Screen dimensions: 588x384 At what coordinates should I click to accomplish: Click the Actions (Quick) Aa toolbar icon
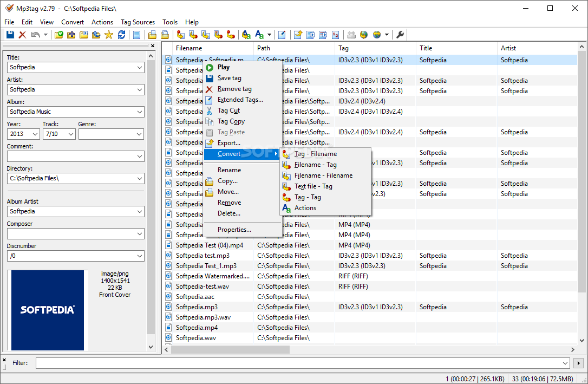click(259, 35)
